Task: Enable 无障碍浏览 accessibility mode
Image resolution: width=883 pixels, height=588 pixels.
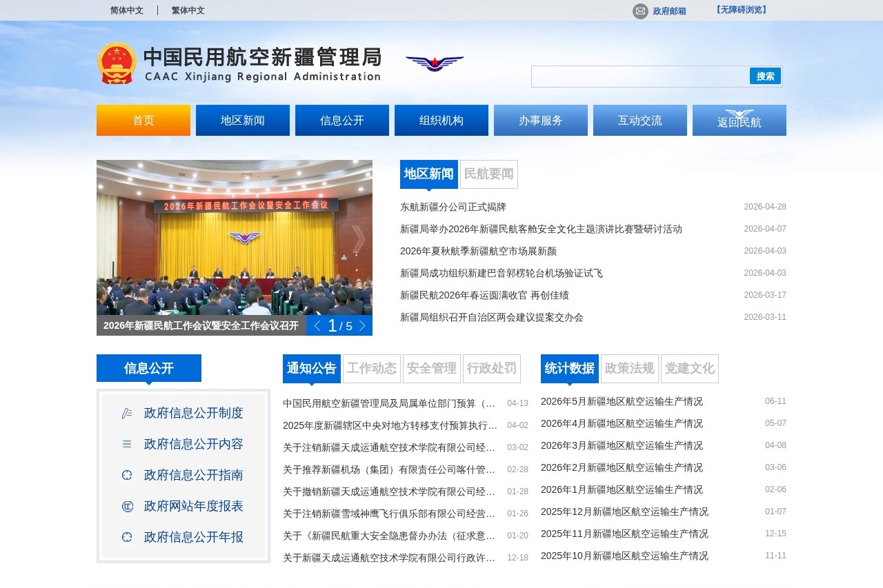Action: 742,10
